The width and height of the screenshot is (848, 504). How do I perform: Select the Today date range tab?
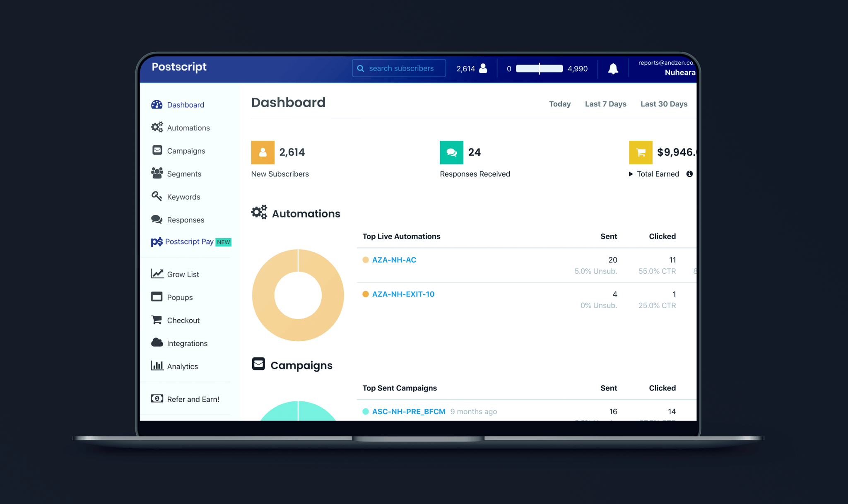tap(559, 104)
